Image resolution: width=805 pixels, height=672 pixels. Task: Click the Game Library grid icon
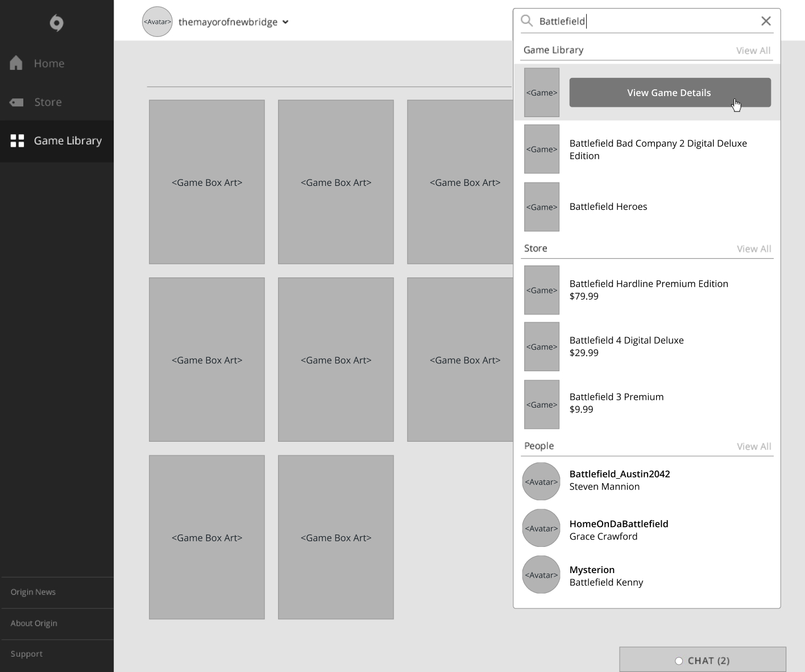tap(17, 141)
